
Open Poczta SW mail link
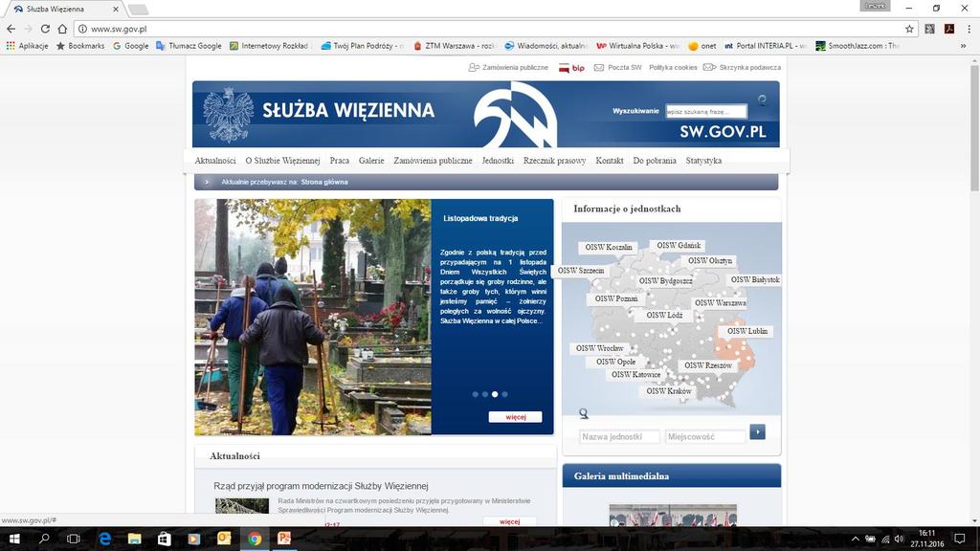point(617,68)
